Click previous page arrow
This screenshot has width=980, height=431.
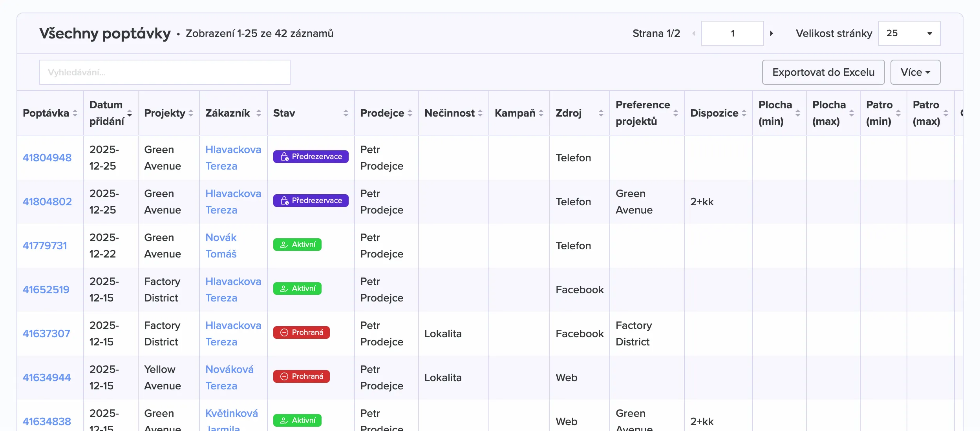point(694,33)
